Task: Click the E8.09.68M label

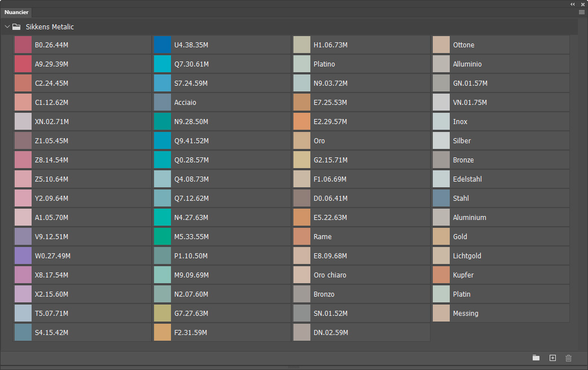Action: tap(330, 256)
